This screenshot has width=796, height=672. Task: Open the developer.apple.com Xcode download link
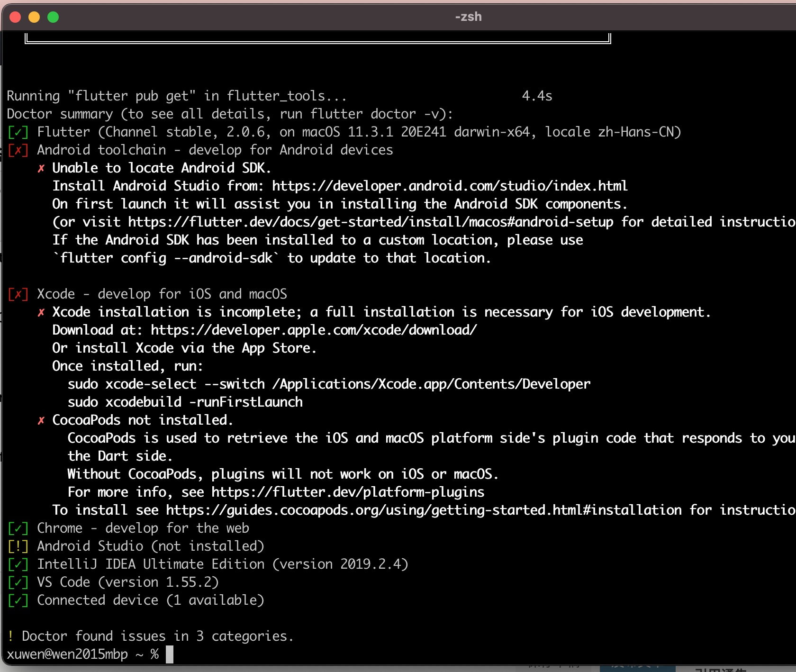pos(314,330)
